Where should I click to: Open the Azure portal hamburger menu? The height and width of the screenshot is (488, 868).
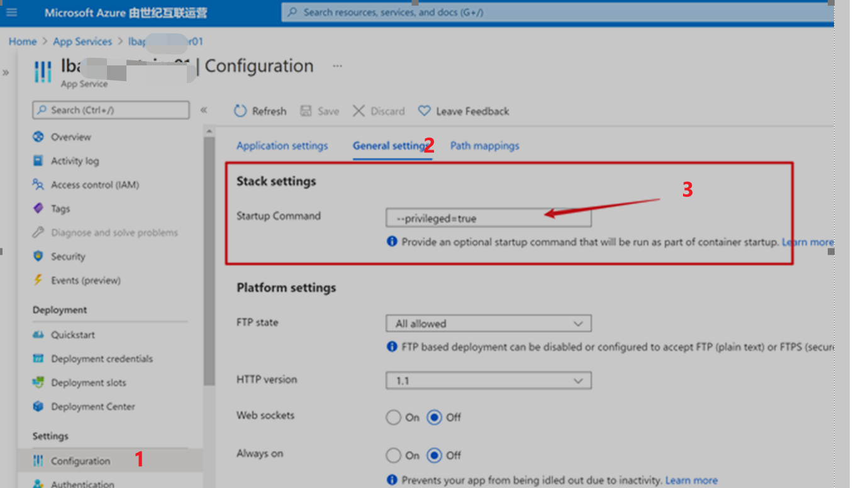(x=11, y=13)
